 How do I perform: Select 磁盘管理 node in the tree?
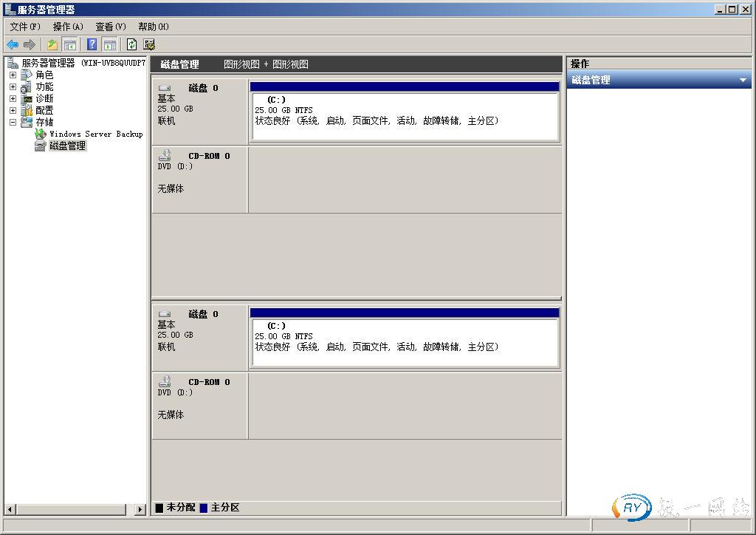tap(67, 146)
